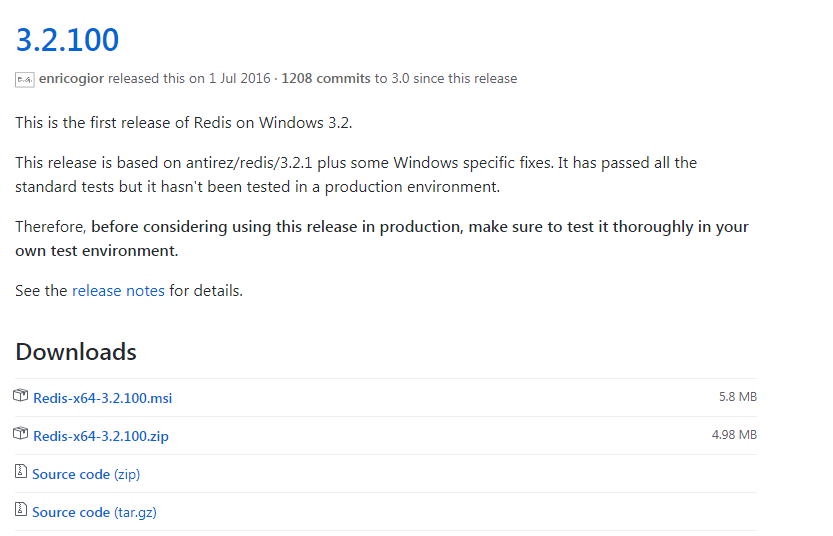This screenshot has height=536, width=833.
Task: Click the archive icon beside Source code (zip)
Action: point(21,472)
